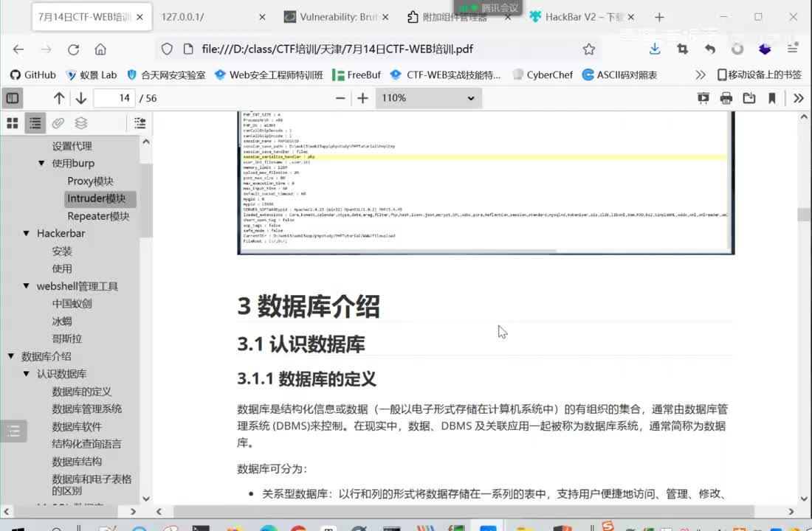Screen dimensions: 812x531
Task: Jump to 数据库管理系统 in outline
Action: [x=87, y=409]
